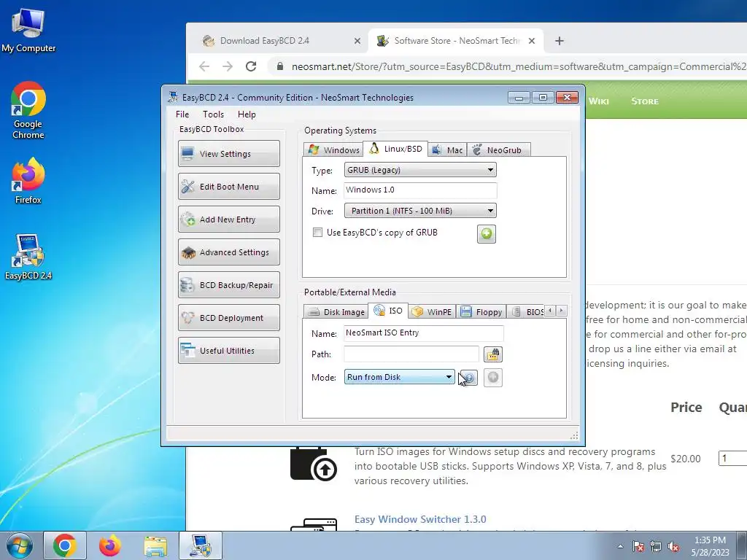This screenshot has height=560, width=747.
Task: Open My Computer desktop icon
Action: point(28,31)
